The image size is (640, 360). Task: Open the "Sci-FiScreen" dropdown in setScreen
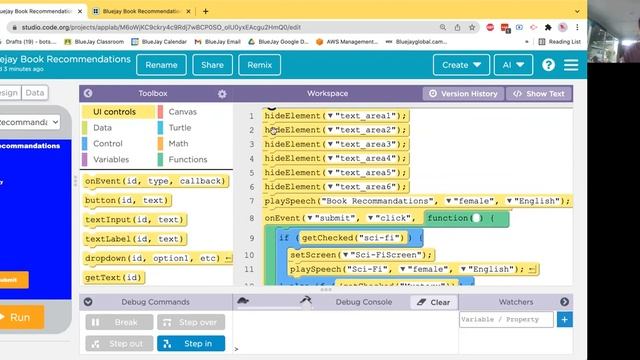pyautogui.click(x=345, y=255)
